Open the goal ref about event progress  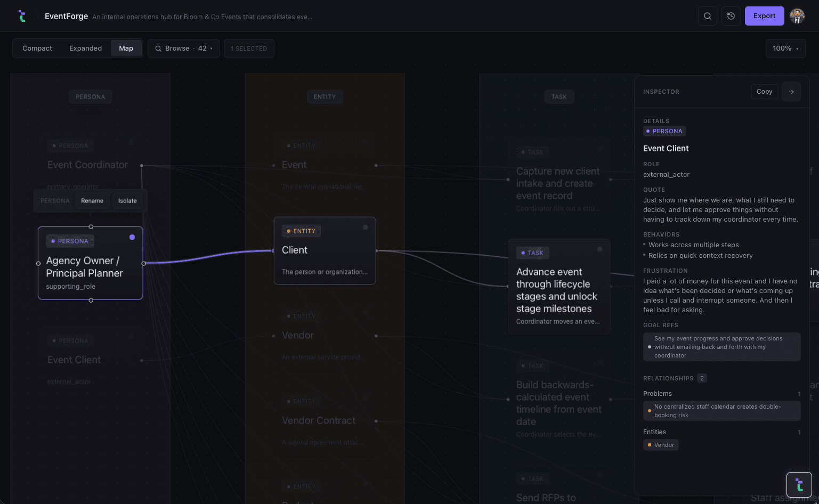(x=722, y=347)
